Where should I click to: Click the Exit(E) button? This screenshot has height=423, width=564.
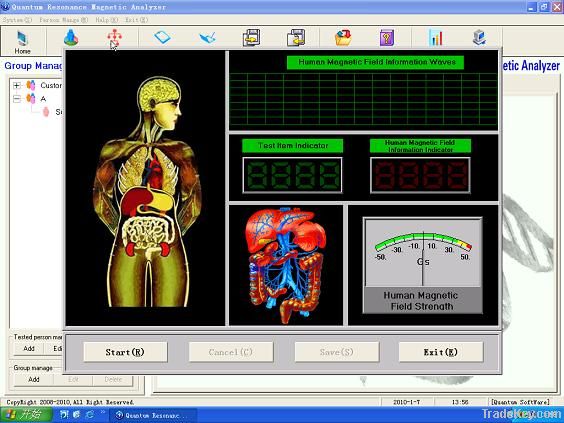(441, 352)
